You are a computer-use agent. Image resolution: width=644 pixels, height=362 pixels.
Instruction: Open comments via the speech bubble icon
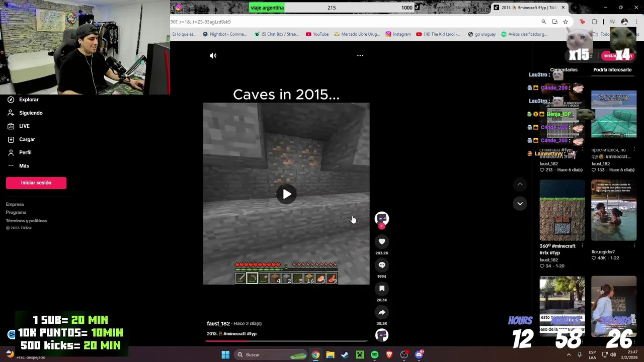tap(382, 265)
